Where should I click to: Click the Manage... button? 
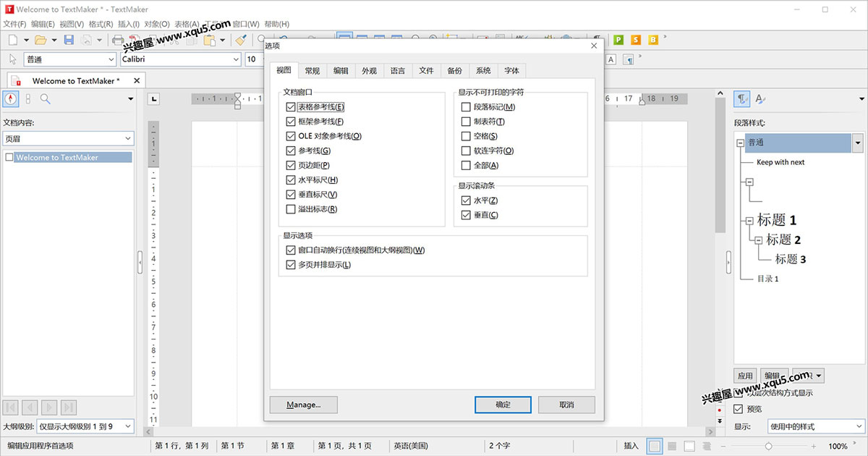tap(303, 405)
